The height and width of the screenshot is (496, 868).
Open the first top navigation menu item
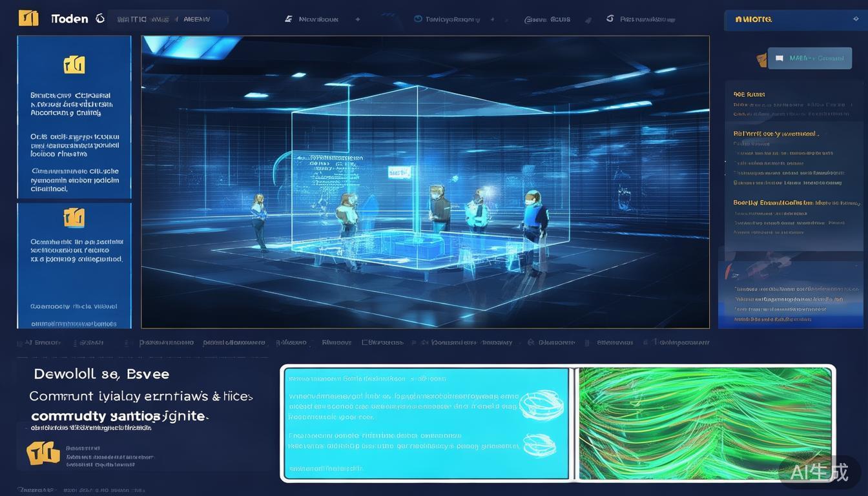click(x=318, y=19)
